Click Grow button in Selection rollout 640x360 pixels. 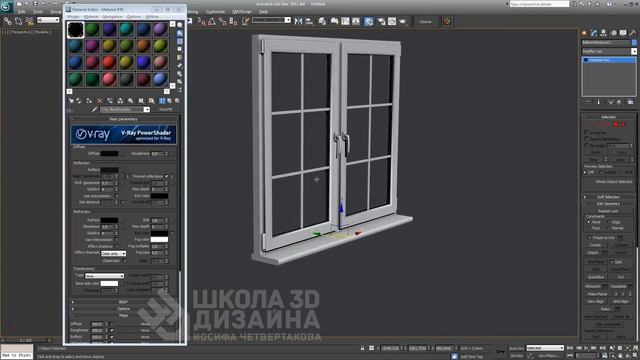(x=621, y=152)
